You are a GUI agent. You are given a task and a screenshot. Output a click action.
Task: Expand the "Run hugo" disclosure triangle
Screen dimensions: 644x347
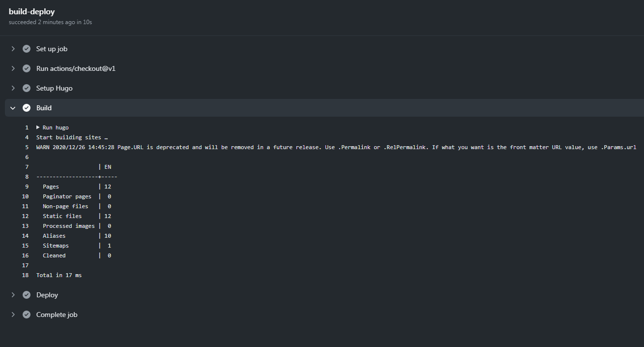pos(38,127)
